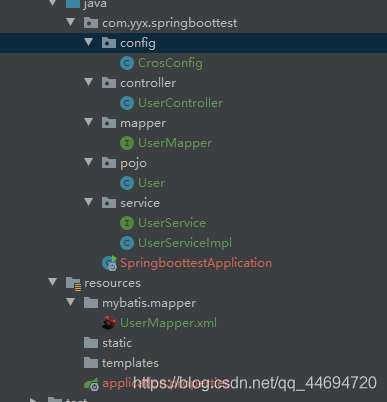
Task: Click the pojo package folder icon
Action: click(x=109, y=163)
